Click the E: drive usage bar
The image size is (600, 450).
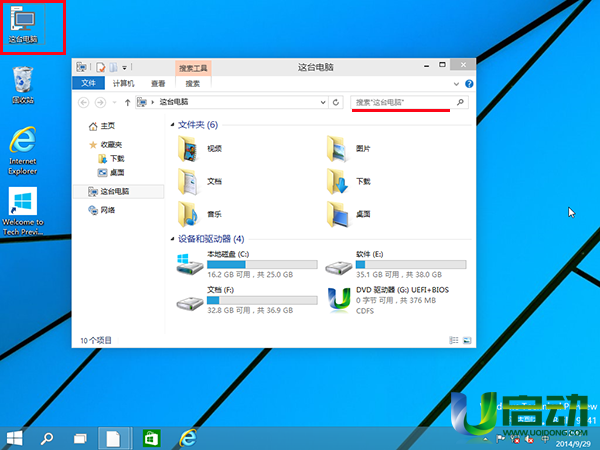pyautogui.click(x=411, y=264)
